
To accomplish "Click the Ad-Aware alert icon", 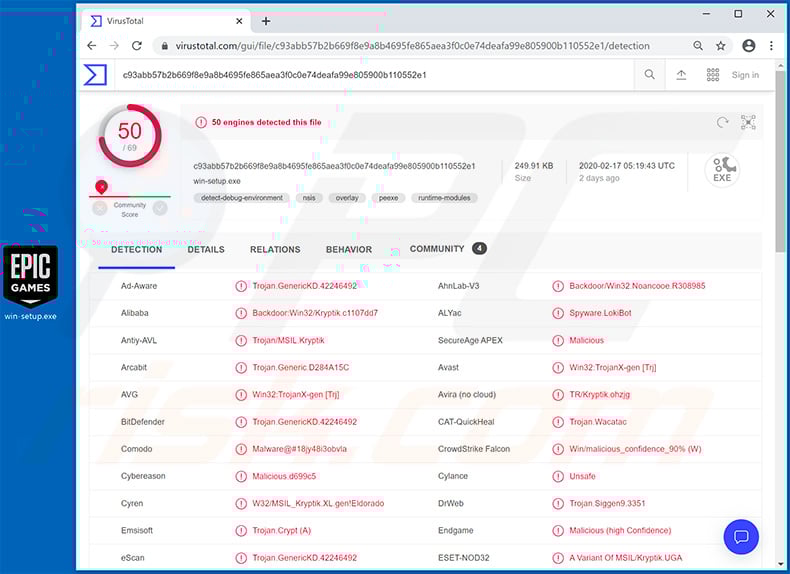I will tap(241, 286).
